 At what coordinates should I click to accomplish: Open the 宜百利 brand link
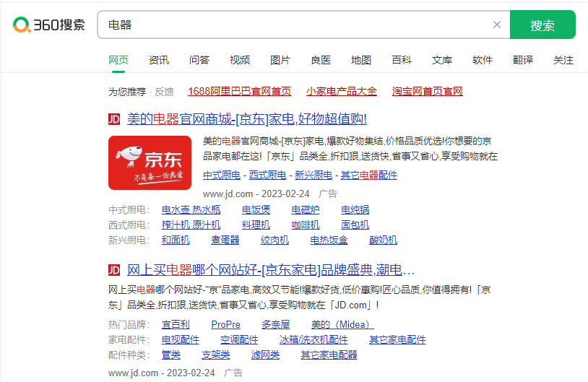point(176,325)
